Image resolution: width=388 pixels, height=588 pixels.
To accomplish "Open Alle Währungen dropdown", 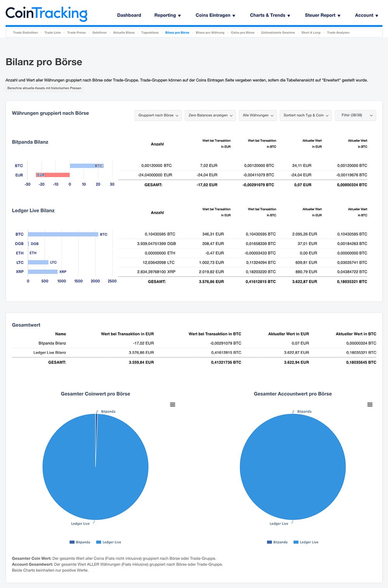I will (x=258, y=115).
